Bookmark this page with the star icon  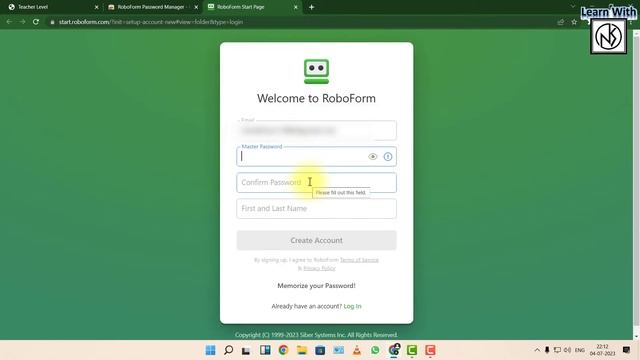click(574, 22)
